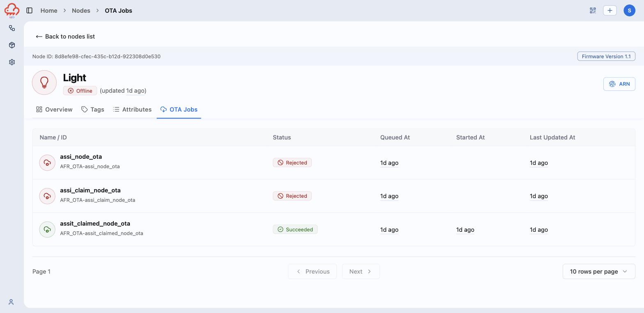Click the Node ID text
Screen dimensions: 644x313
[97, 56]
